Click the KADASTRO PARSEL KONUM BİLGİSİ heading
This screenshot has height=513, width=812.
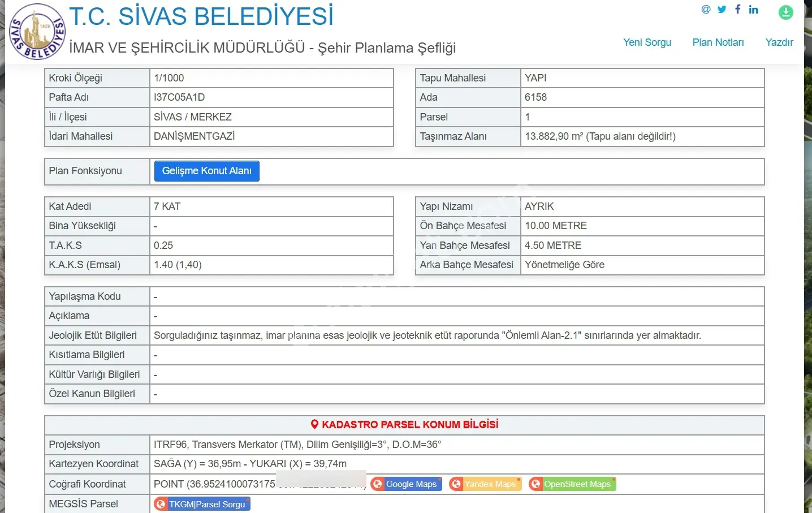click(410, 425)
